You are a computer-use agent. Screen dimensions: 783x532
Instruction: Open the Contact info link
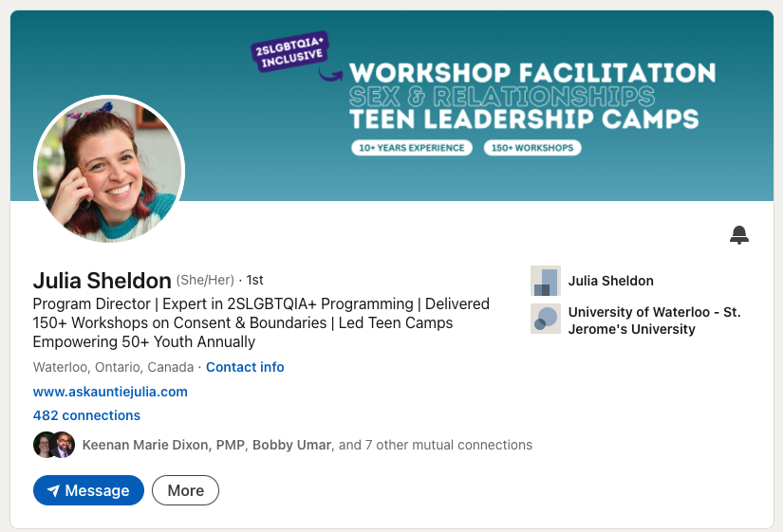245,367
